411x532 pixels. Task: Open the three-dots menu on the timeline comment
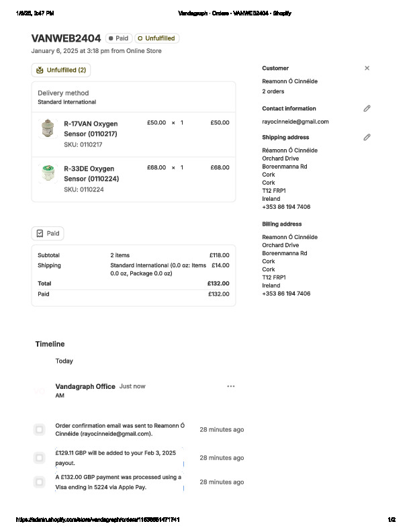point(231,386)
